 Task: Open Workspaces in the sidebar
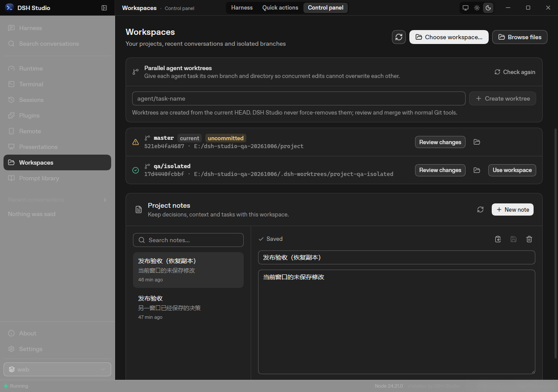click(x=57, y=162)
